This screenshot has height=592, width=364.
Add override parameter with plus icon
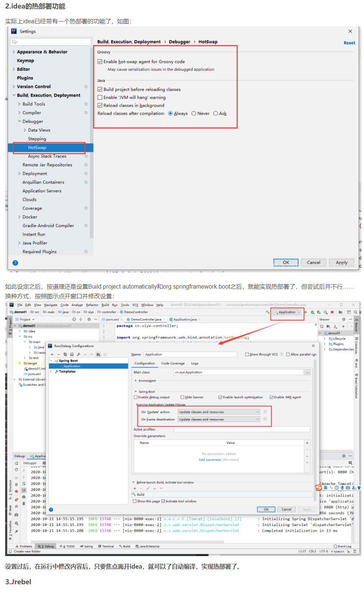307,443
